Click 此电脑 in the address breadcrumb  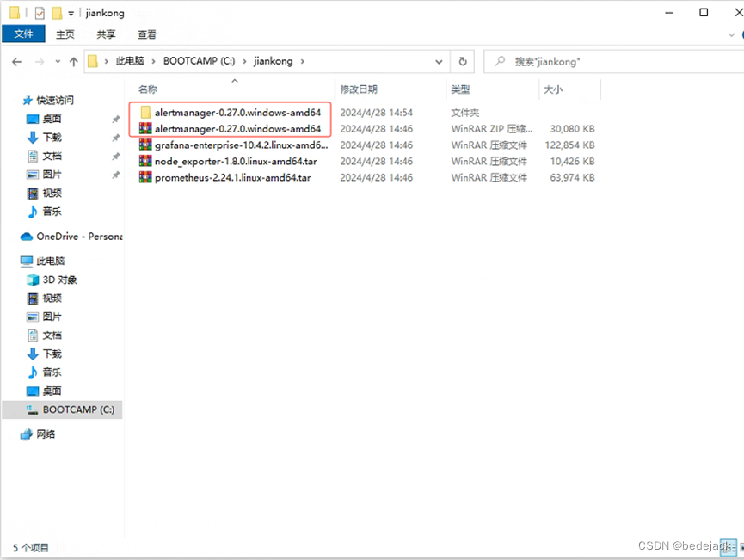130,61
